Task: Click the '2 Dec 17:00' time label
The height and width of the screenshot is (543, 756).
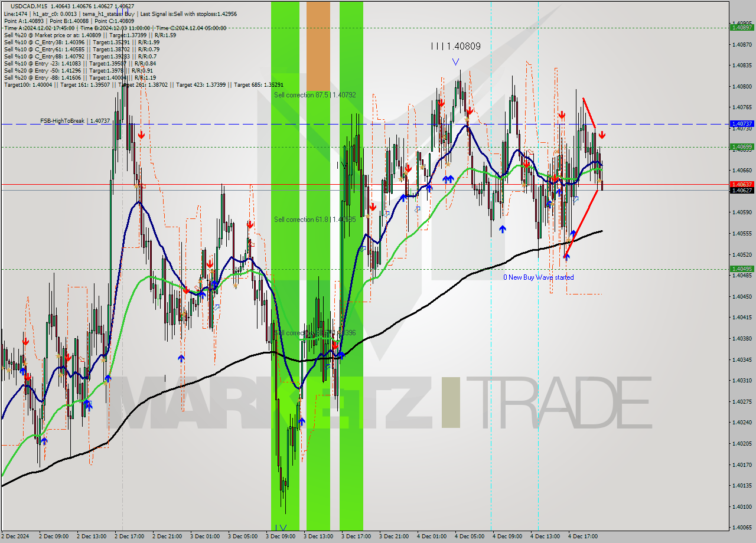Action: point(129,537)
